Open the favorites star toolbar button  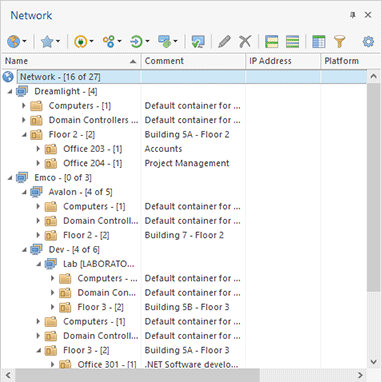(47, 42)
